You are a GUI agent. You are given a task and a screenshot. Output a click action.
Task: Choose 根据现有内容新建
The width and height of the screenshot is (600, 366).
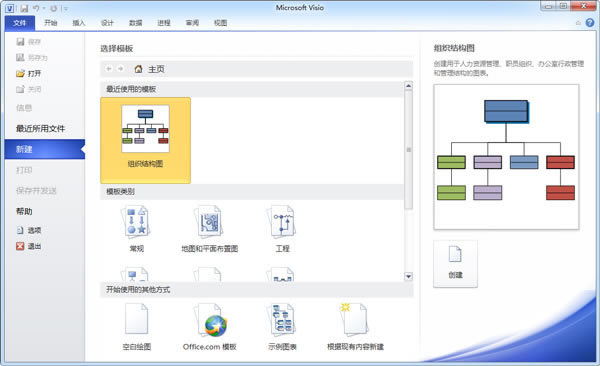(x=355, y=327)
